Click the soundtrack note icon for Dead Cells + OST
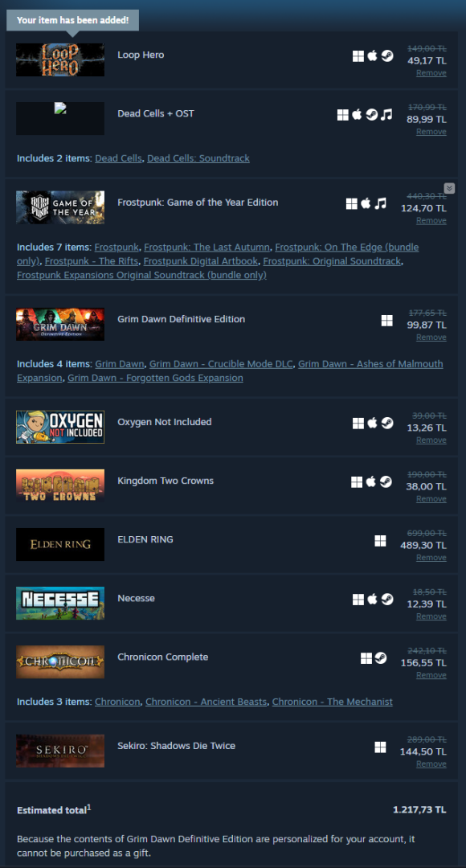 pyautogui.click(x=386, y=115)
